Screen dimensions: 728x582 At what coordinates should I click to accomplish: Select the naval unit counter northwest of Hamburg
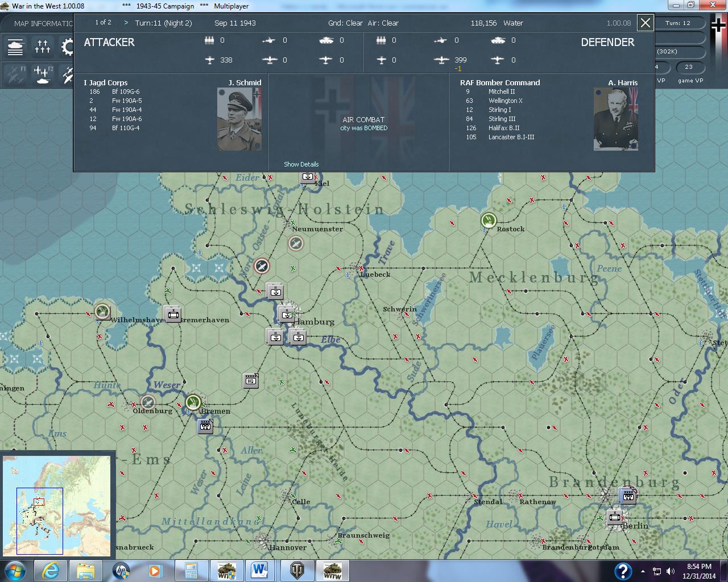click(275, 292)
